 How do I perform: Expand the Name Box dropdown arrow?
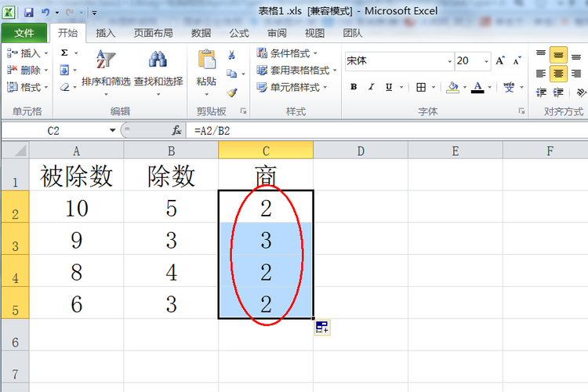112,130
